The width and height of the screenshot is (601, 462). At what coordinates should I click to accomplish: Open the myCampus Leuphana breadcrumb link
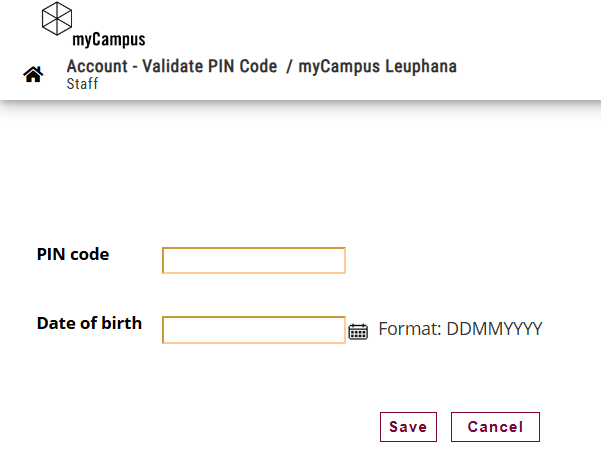pos(378,66)
